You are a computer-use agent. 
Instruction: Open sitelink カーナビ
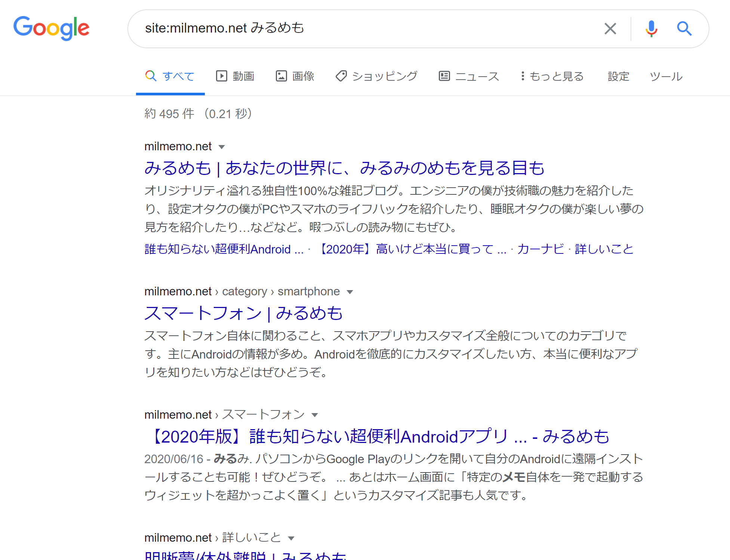(540, 249)
